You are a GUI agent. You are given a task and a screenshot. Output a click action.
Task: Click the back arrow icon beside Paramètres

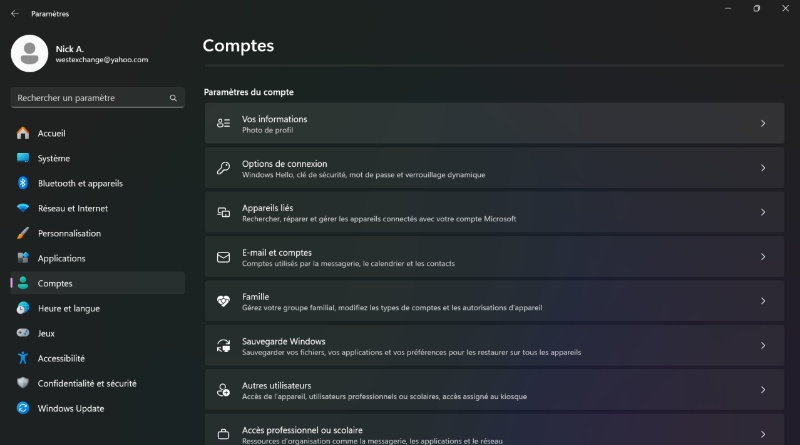click(x=15, y=14)
